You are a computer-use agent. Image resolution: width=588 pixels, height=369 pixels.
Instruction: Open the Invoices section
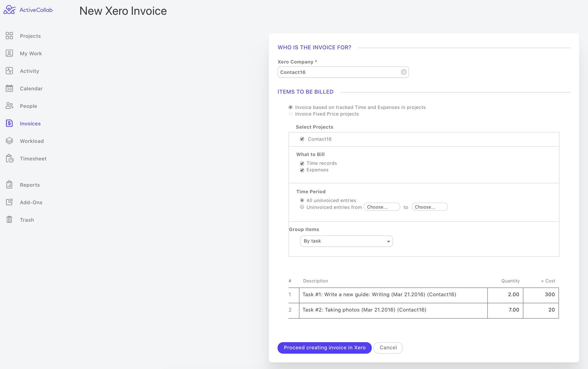click(x=30, y=123)
